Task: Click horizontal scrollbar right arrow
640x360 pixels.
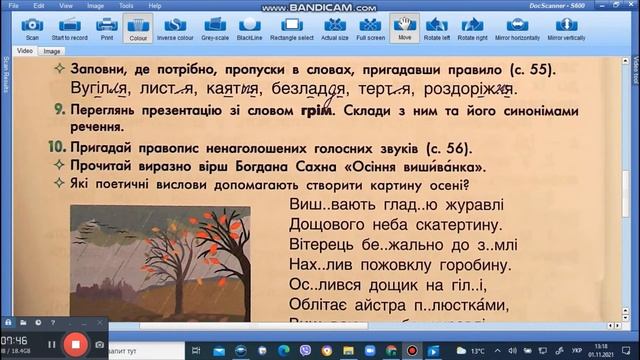Action: [x=618, y=326]
